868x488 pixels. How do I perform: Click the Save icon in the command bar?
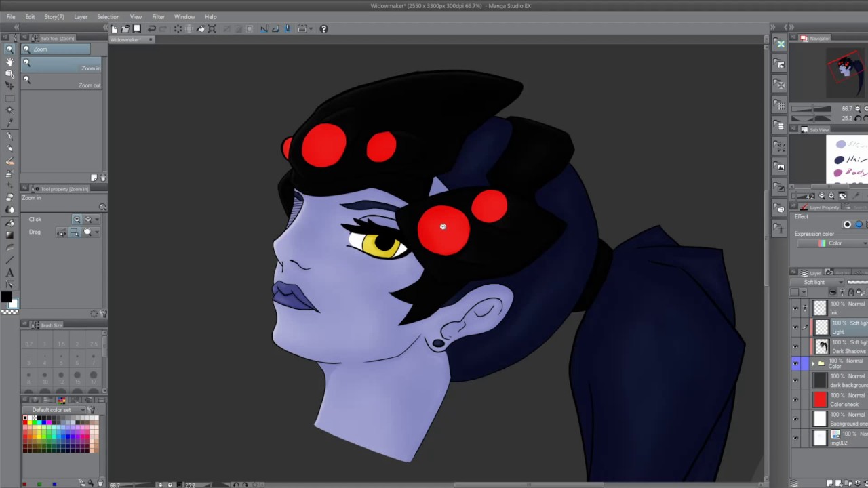[136, 28]
